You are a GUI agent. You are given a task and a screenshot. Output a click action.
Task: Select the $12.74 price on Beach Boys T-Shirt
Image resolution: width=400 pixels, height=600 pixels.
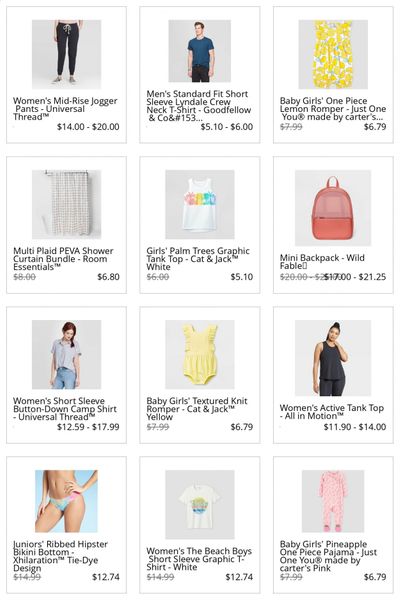click(239, 577)
